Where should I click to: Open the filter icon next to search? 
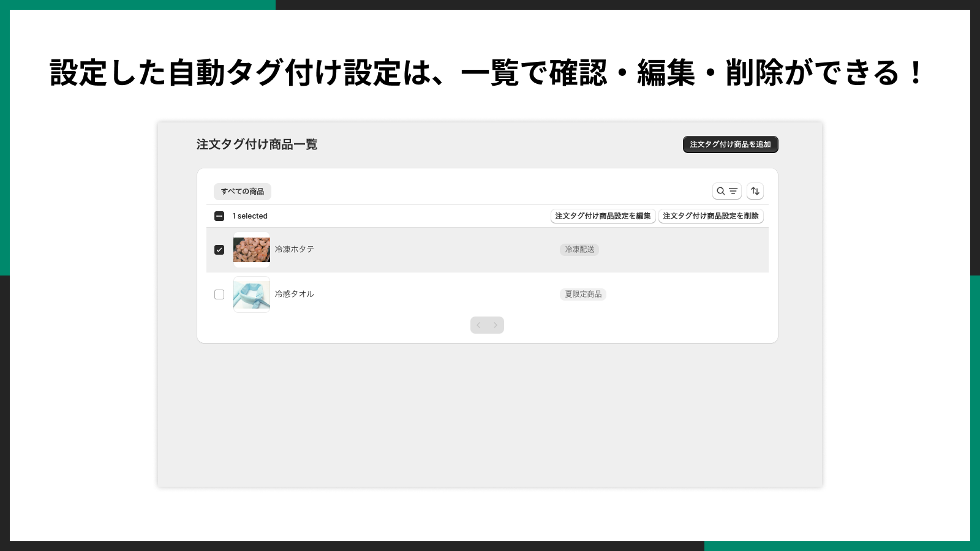click(x=733, y=191)
